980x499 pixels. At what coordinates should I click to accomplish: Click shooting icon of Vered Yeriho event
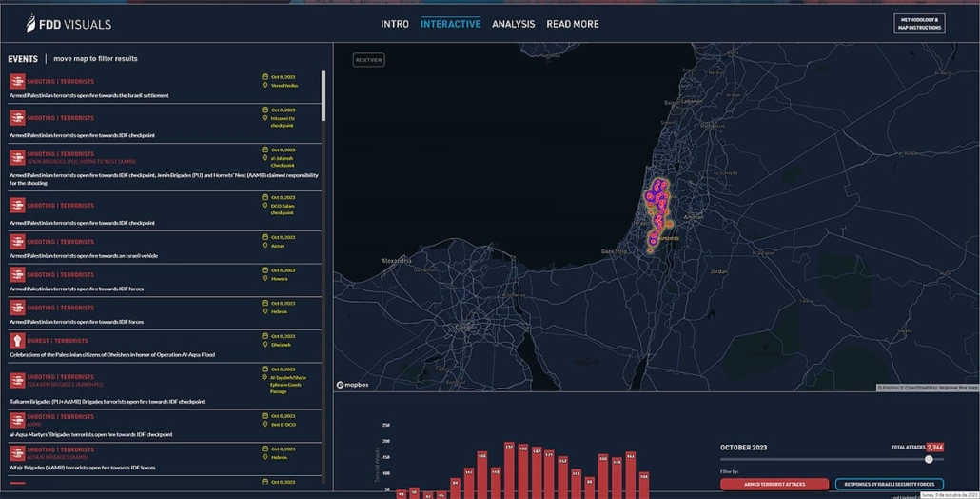17,82
